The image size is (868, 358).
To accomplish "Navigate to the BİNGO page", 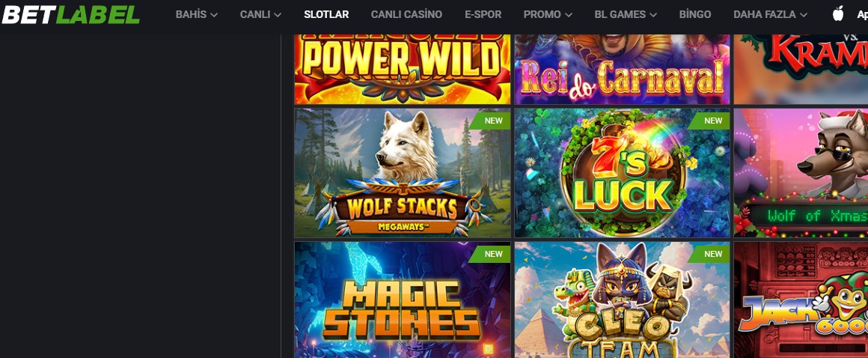I will point(694,14).
